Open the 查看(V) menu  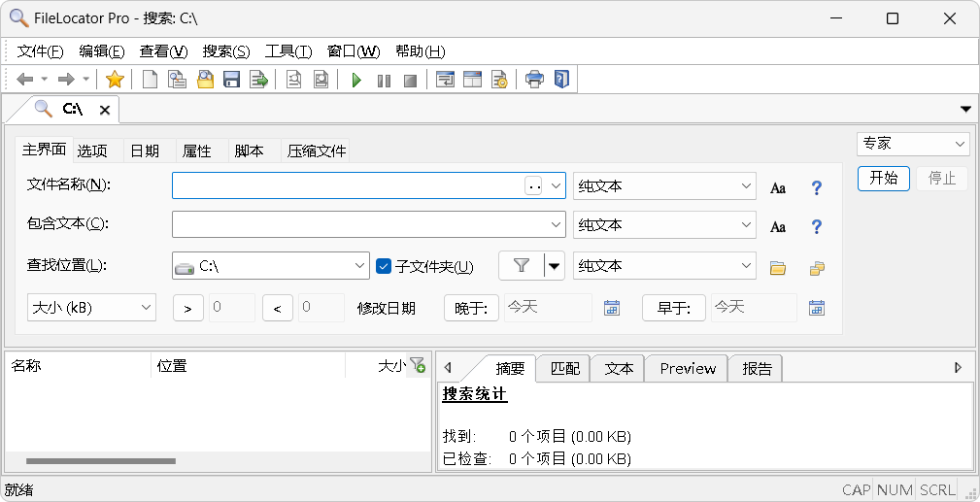tap(164, 51)
